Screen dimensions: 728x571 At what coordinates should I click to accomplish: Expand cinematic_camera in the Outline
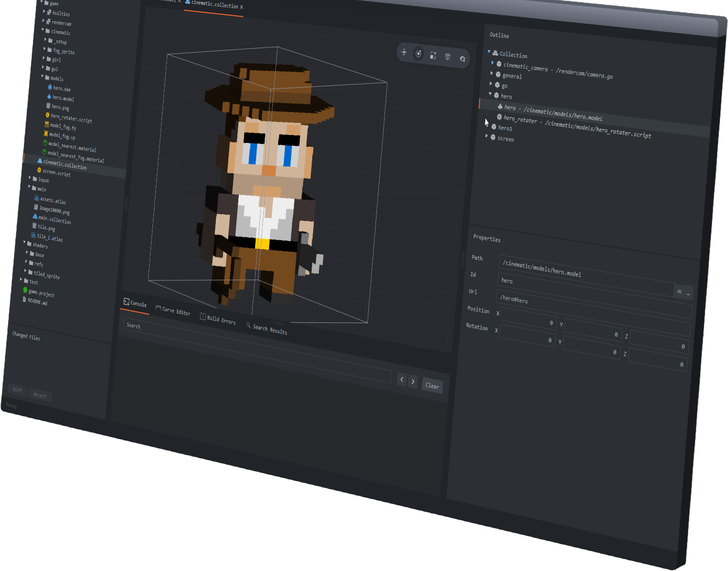click(493, 63)
